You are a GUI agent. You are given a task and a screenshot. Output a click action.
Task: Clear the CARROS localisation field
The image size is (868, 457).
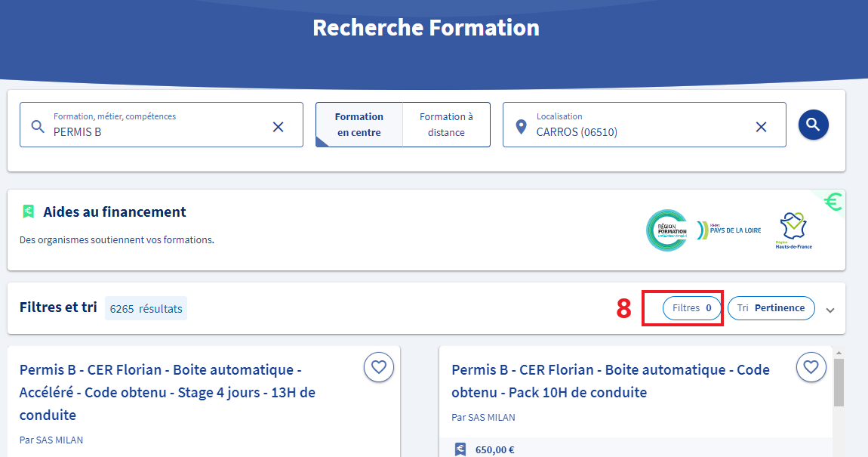tap(761, 127)
